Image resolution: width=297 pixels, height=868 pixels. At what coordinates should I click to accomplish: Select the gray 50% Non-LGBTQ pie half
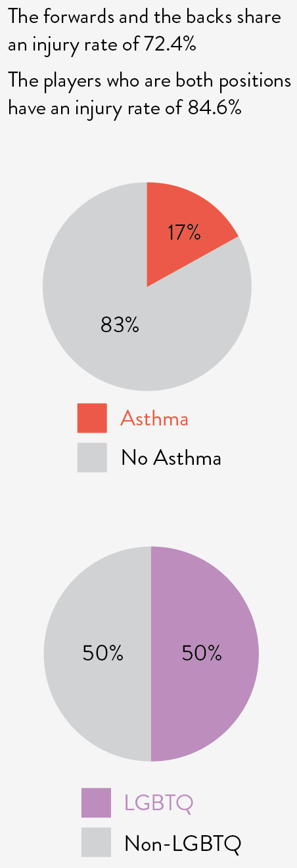[97, 654]
